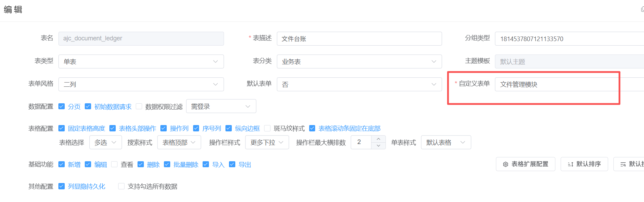Expand the 表单风格 dropdown showing 二列
Image resolution: width=644 pixels, height=202 pixels.
point(141,84)
